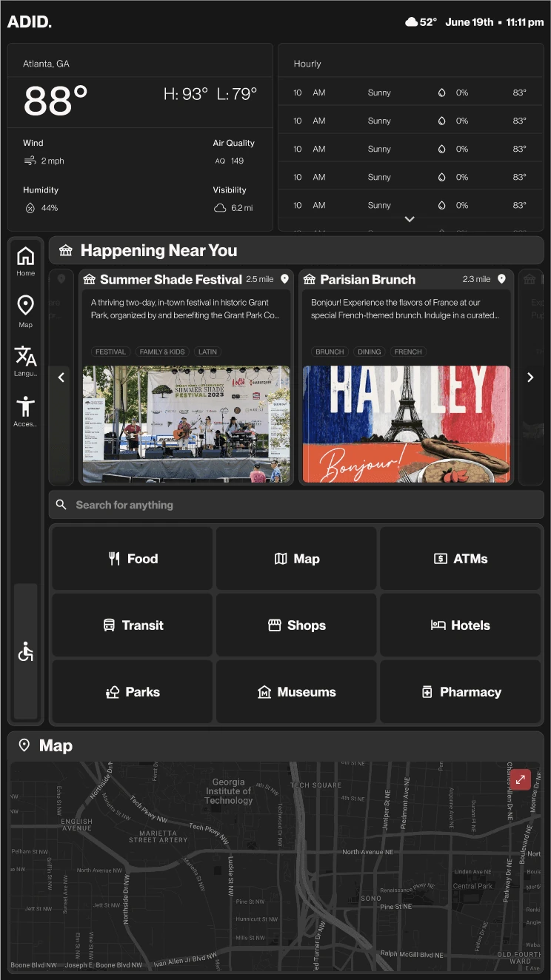Open the Accessibility options icon

pyautogui.click(x=26, y=411)
